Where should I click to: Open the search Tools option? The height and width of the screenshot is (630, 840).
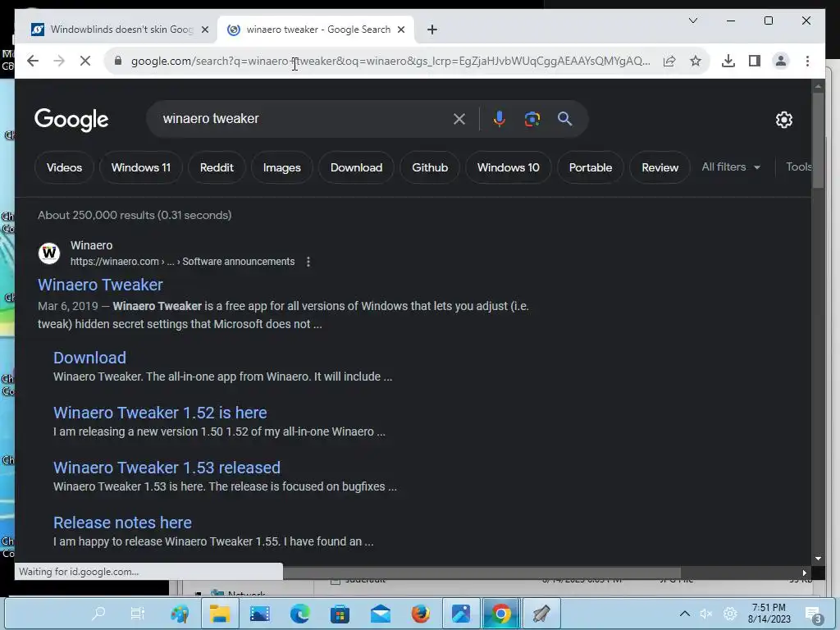pos(798,167)
